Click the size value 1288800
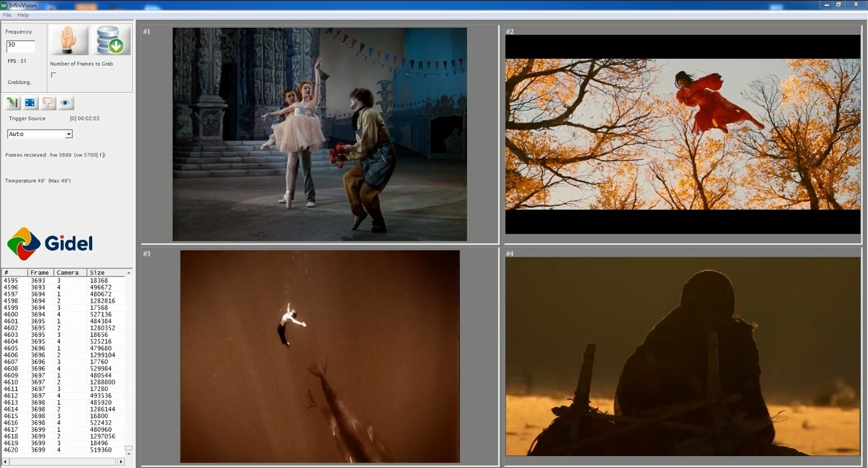Image resolution: width=868 pixels, height=468 pixels. point(103,382)
